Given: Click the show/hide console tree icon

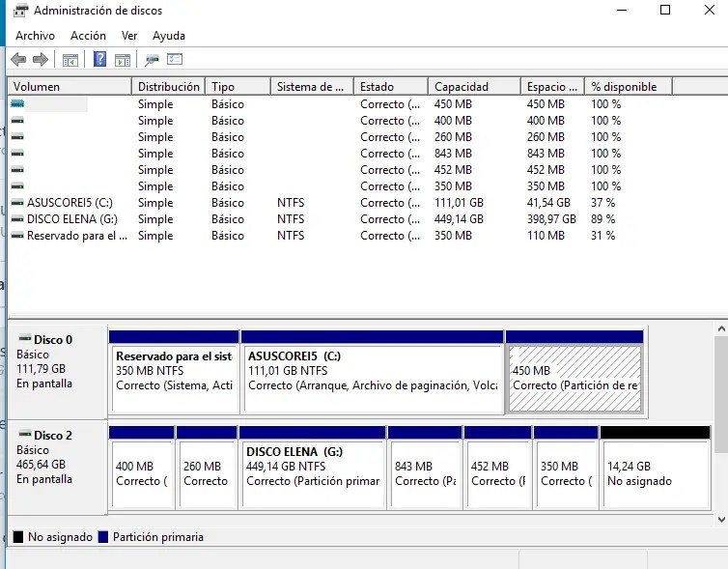Looking at the screenshot, I should tap(70, 60).
